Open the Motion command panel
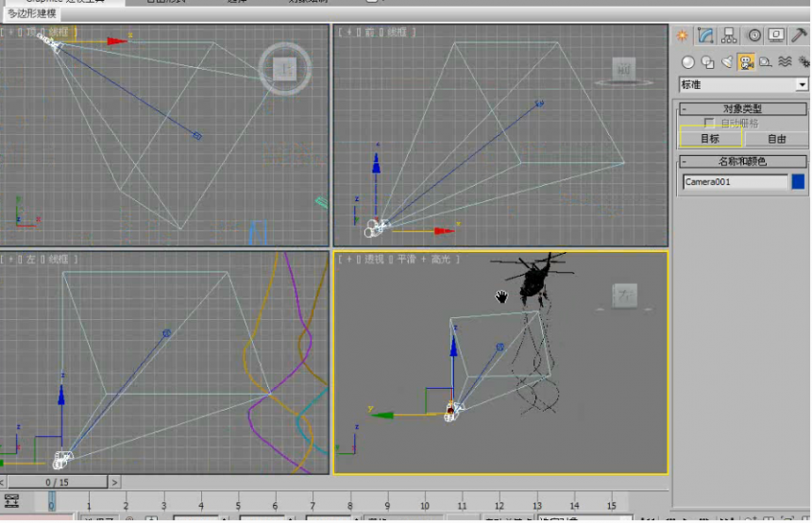The width and height of the screenshot is (812, 523). (754, 35)
